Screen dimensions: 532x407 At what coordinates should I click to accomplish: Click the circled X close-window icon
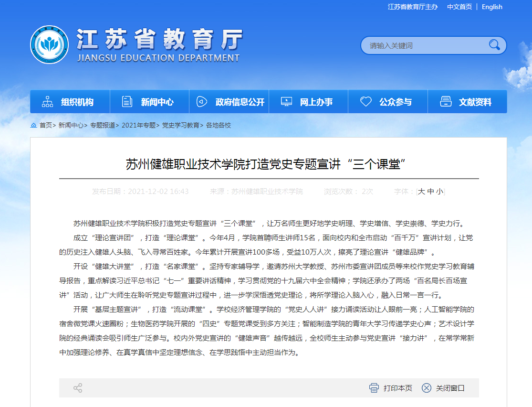pyautogui.click(x=427, y=388)
